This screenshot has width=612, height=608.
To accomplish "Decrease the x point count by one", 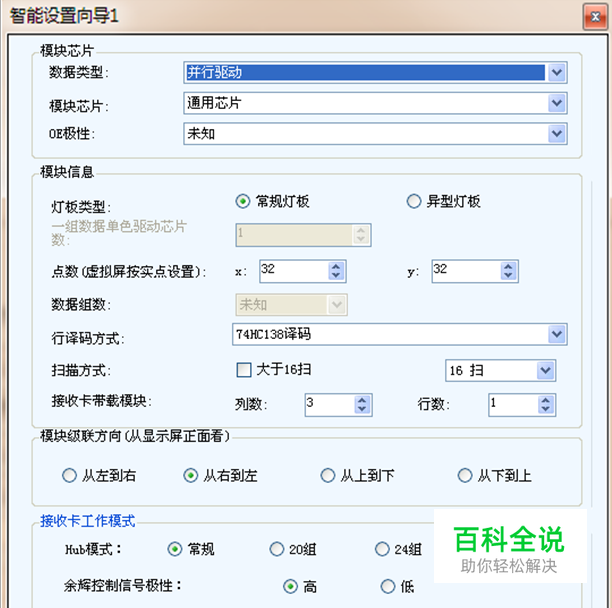I will (x=336, y=276).
